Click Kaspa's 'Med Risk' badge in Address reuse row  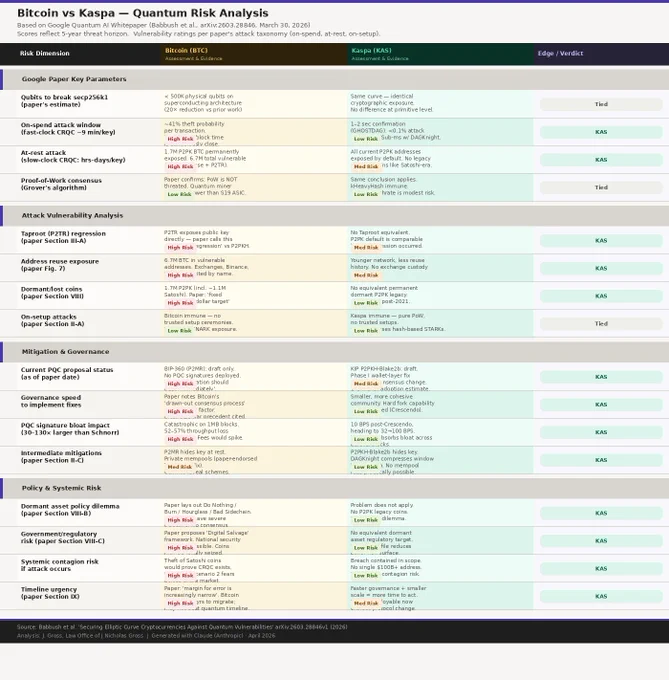pyautogui.click(x=366, y=275)
